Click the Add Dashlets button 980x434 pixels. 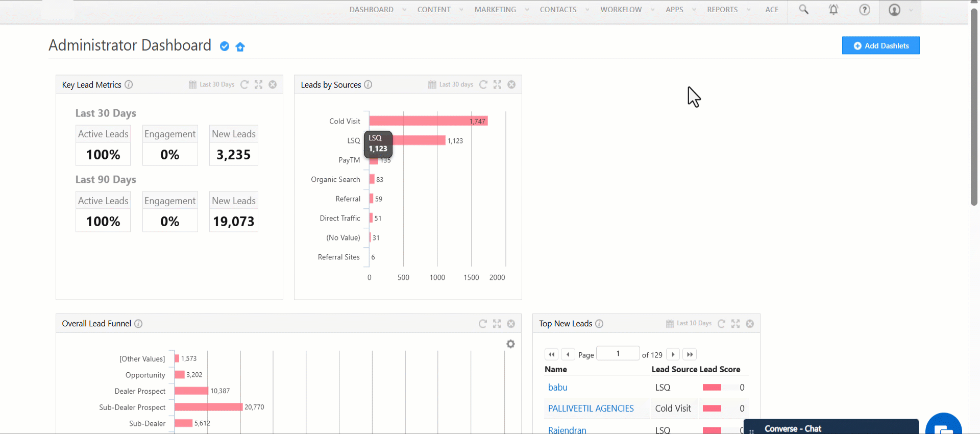click(881, 45)
